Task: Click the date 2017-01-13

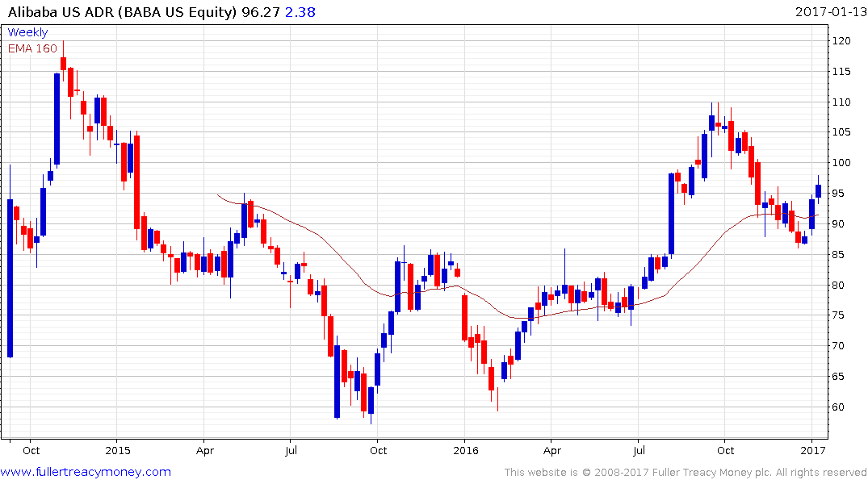Action: tap(830, 11)
